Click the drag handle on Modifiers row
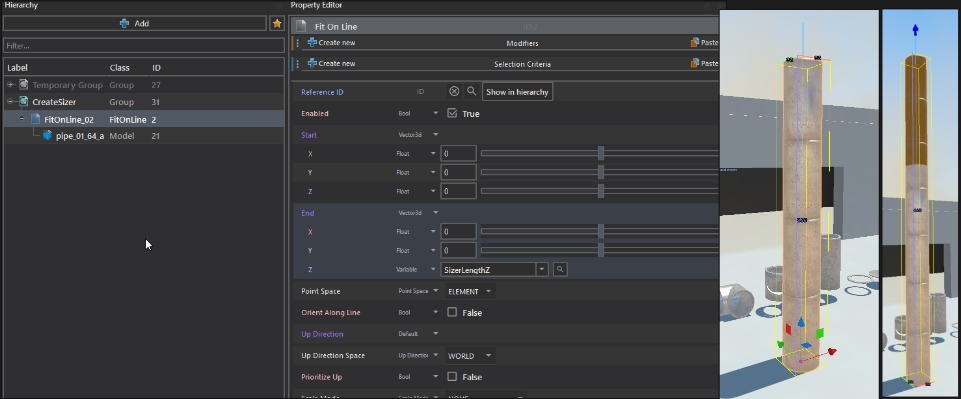This screenshot has width=961, height=399. pos(298,43)
